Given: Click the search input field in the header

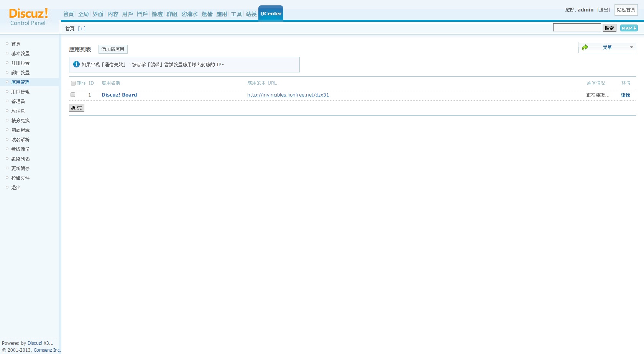Looking at the screenshot, I should (577, 28).
